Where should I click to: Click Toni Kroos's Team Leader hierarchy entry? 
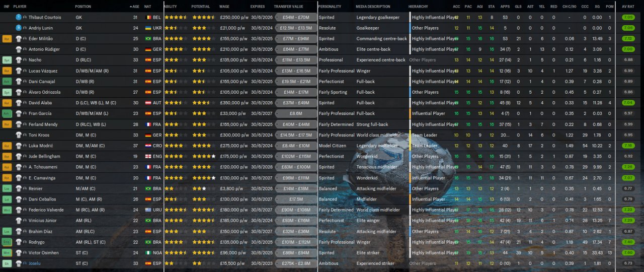coord(425,135)
